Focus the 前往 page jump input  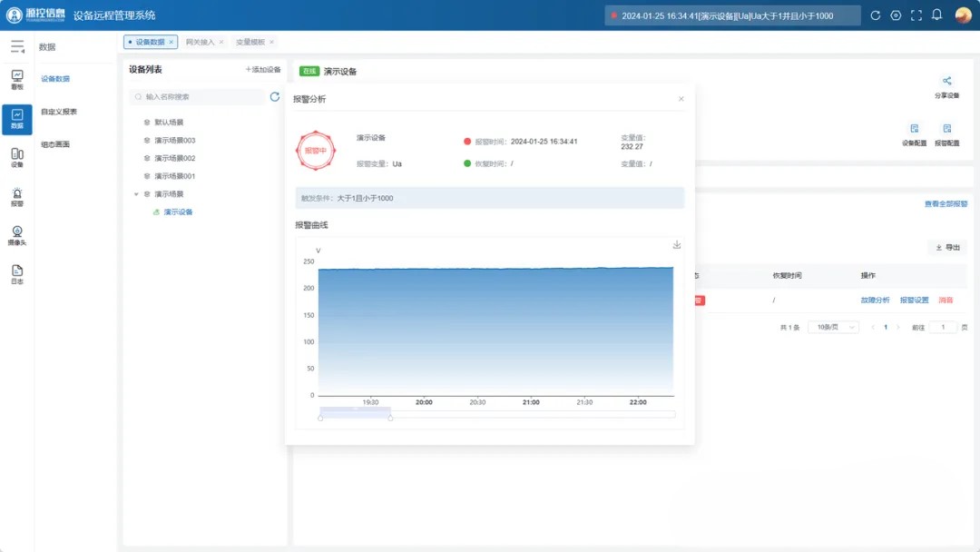[x=943, y=327]
